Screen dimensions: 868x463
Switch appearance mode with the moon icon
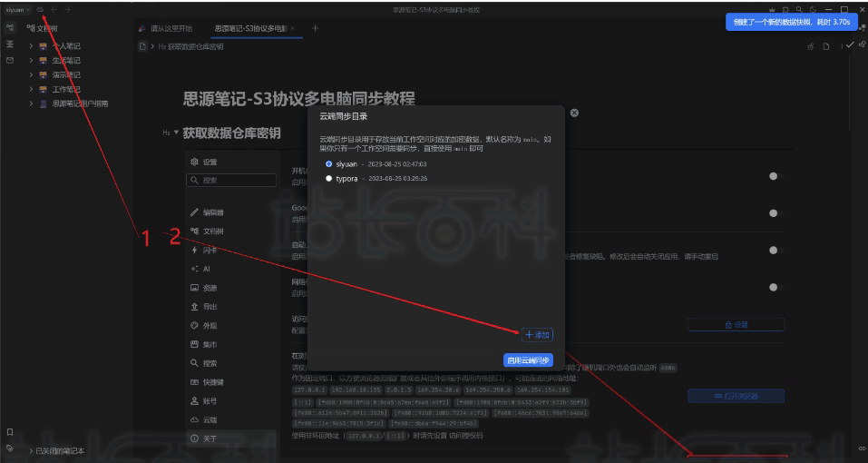tap(813, 10)
